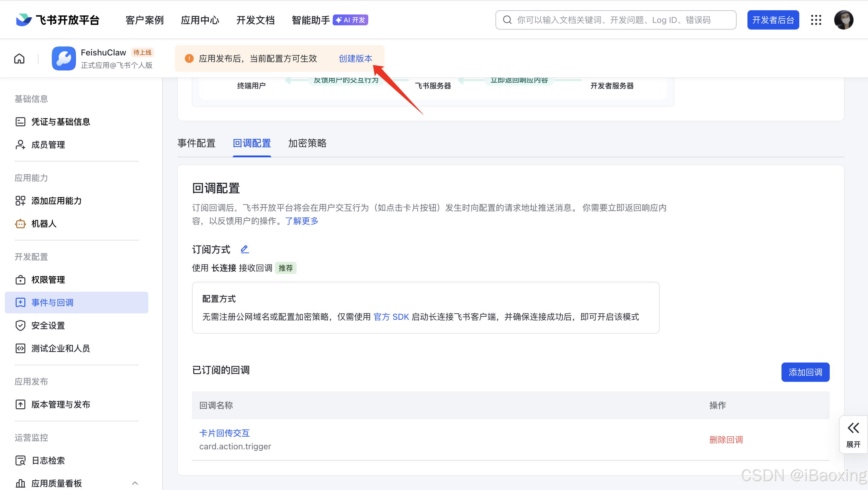Select the 权限管理 briefcase icon
This screenshot has width=868, height=490.
tap(20, 279)
